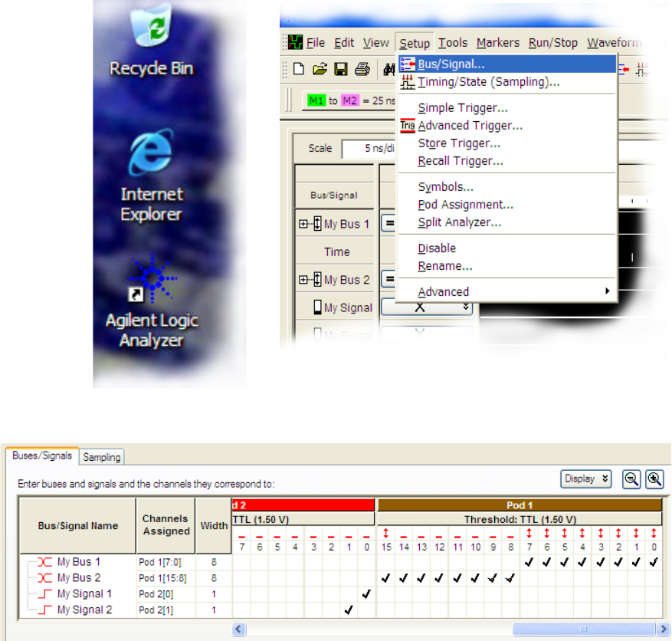The image size is (672, 641).
Task: Switch to the Sampling tab
Action: tap(102, 457)
